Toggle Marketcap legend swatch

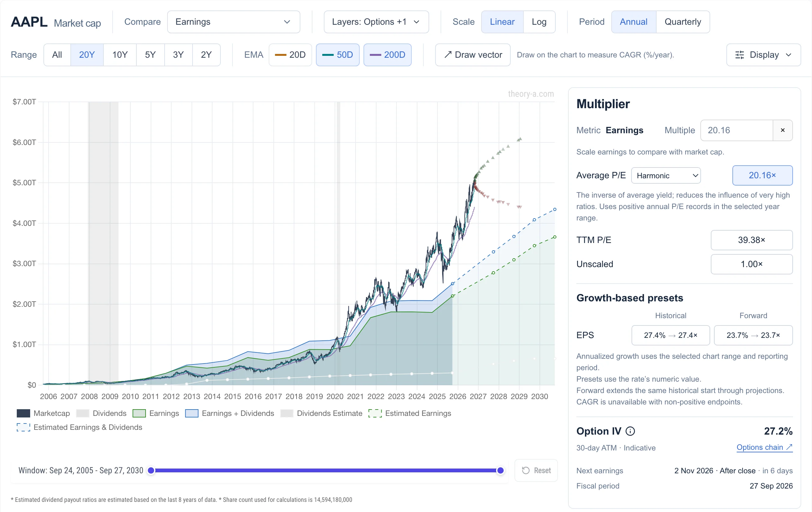tap(23, 413)
